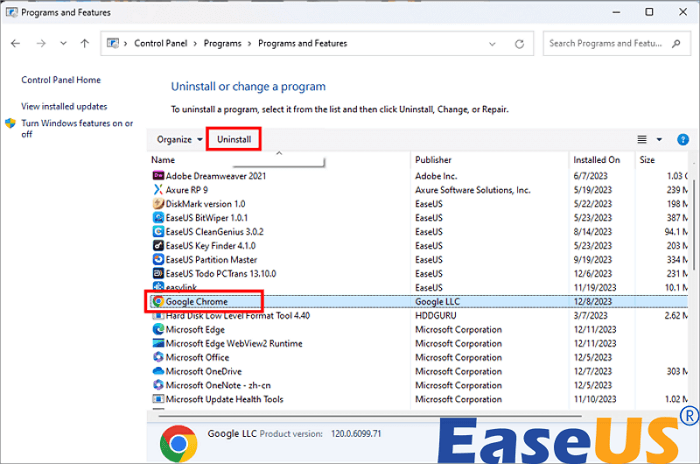700x464 pixels.
Task: Click the Search Programs and Features box
Action: 617,43
